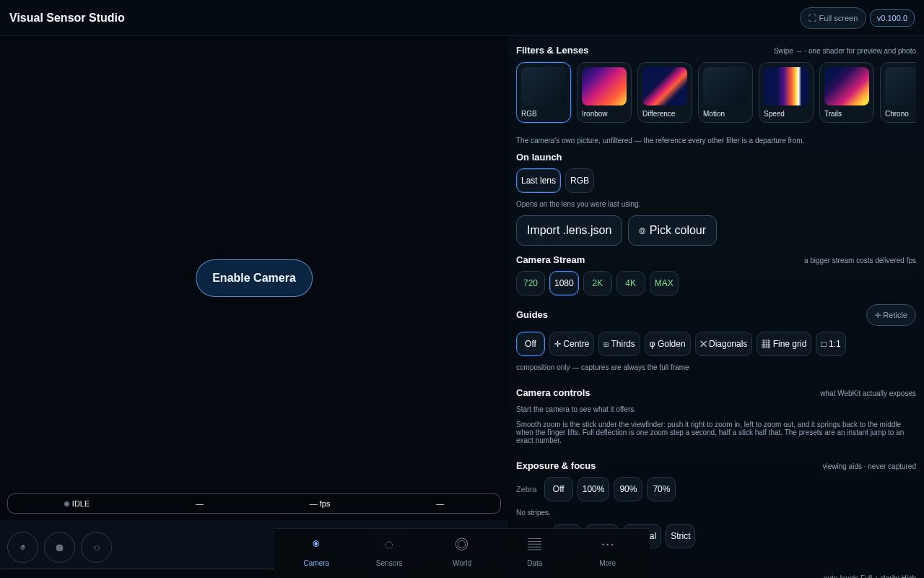The width and height of the screenshot is (924, 578).
Task: Set Zebra threshold to 100%
Action: [593, 489]
